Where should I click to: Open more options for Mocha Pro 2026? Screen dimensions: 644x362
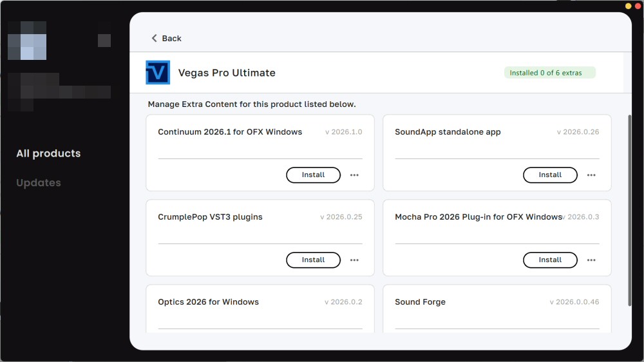point(591,260)
